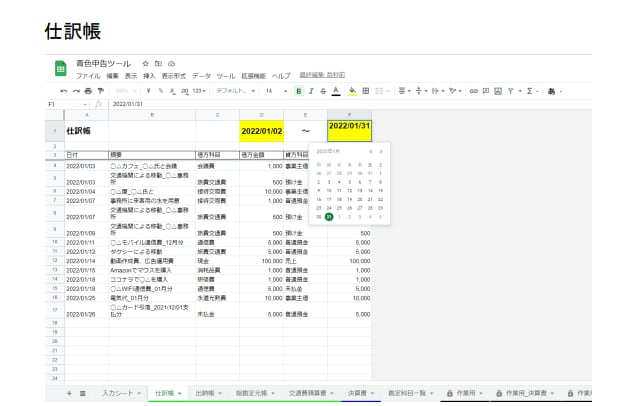Screen dimensions: 628x406
Task: Open the font family dropdown
Action: (236, 91)
